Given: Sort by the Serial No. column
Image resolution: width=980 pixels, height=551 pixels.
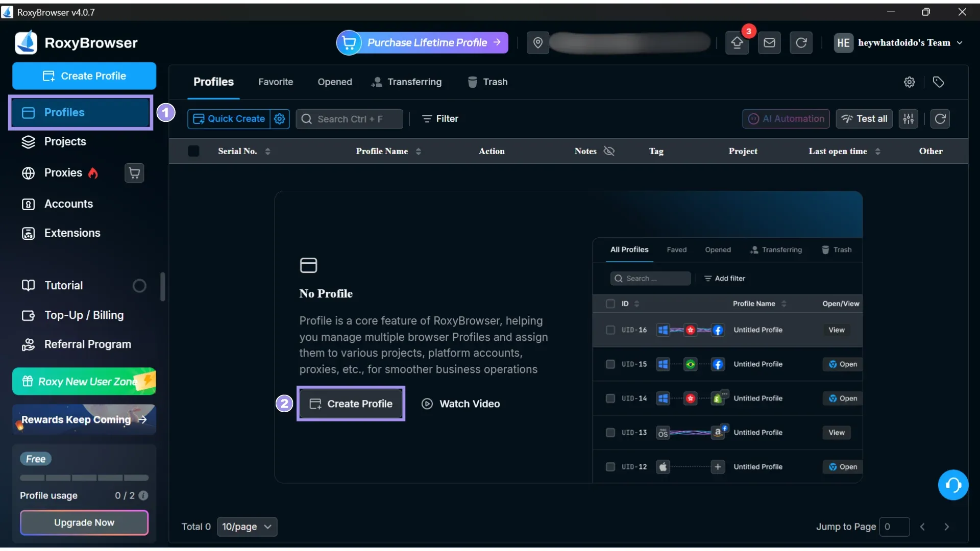Looking at the screenshot, I should [267, 152].
